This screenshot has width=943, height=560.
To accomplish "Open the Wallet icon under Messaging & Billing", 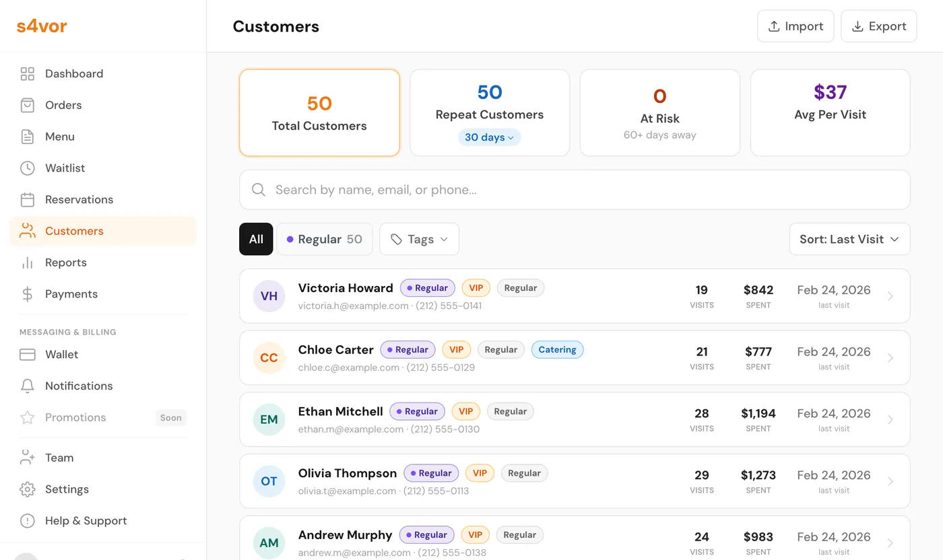I will 27,354.
